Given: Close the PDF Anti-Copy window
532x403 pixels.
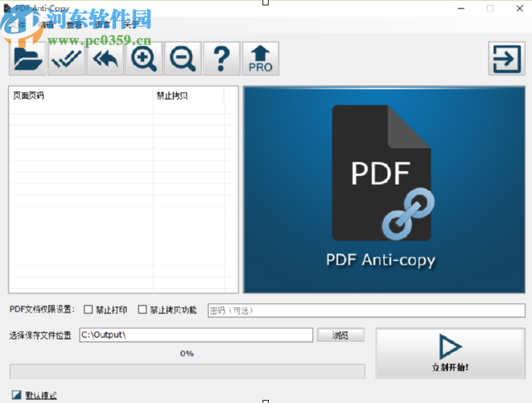Looking at the screenshot, I should [x=520, y=9].
